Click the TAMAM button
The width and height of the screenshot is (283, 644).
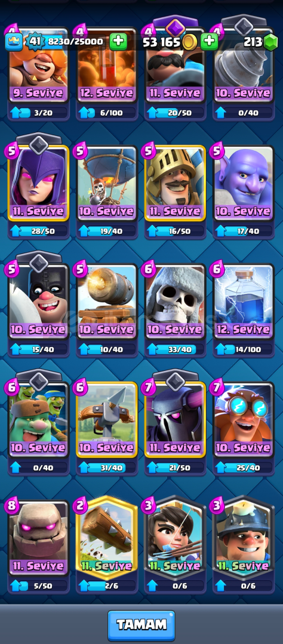(x=141, y=625)
